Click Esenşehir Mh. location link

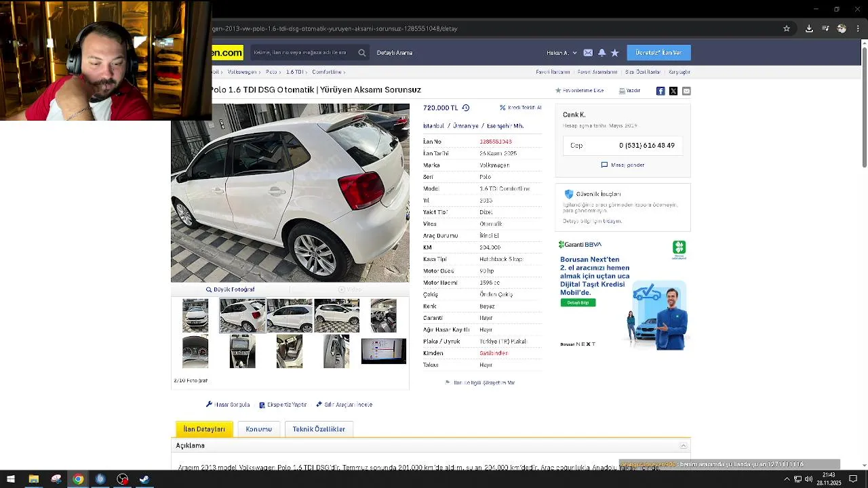(x=505, y=126)
